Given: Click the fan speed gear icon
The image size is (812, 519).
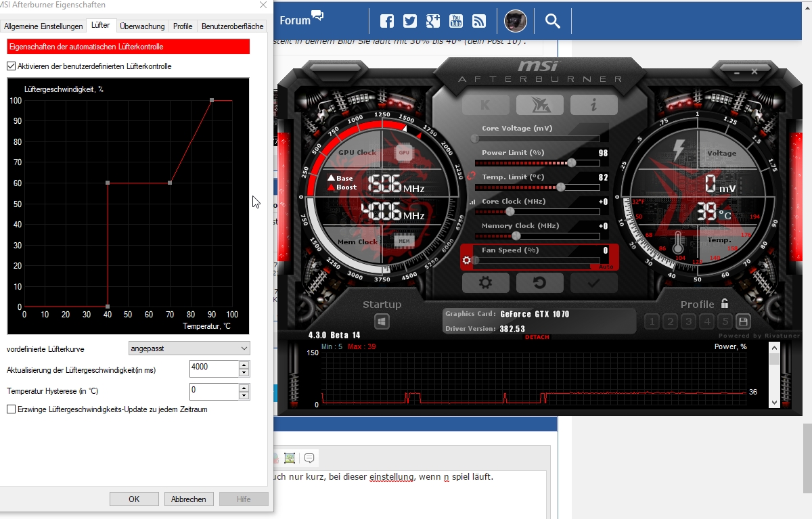Looking at the screenshot, I should (x=466, y=260).
